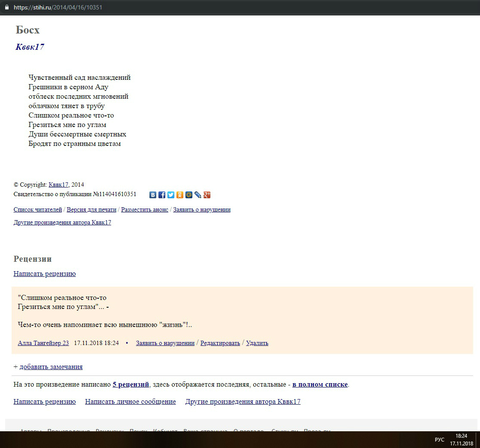Open Список читателей link
Image resolution: width=480 pixels, height=448 pixels.
coord(38,210)
